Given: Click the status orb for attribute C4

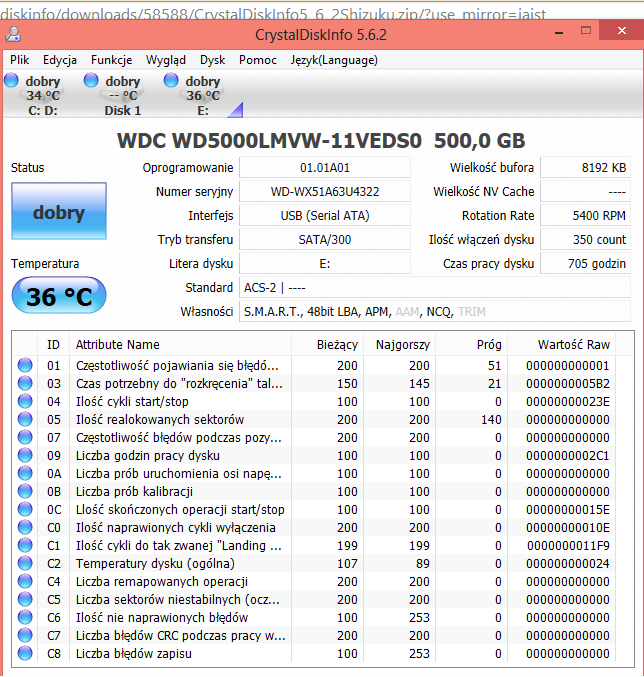Looking at the screenshot, I should pyautogui.click(x=25, y=581).
